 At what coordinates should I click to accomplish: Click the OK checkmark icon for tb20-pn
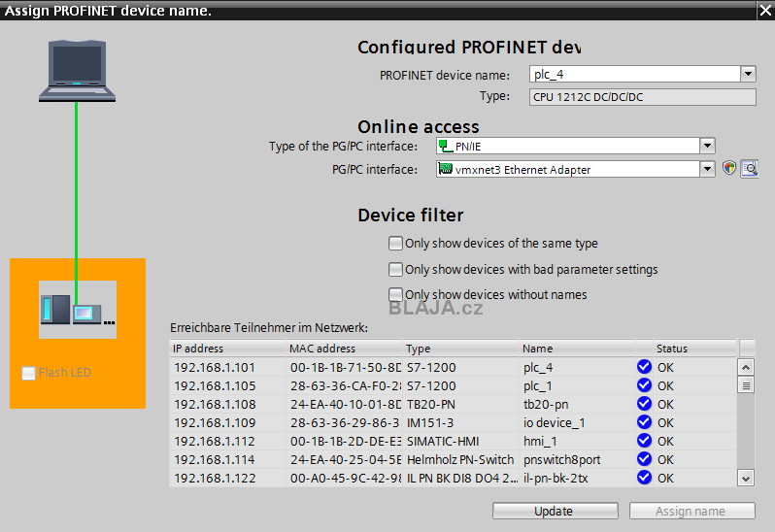click(644, 404)
